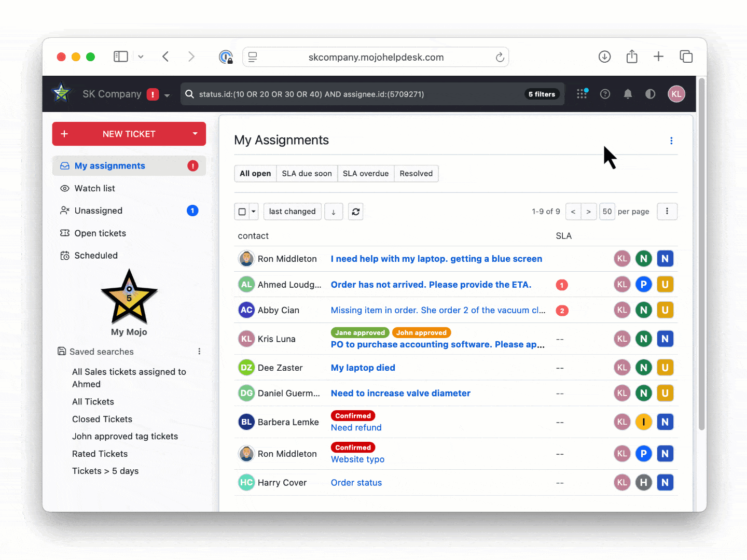
Task: Toggle dark mode contrast icon
Action: point(650,94)
